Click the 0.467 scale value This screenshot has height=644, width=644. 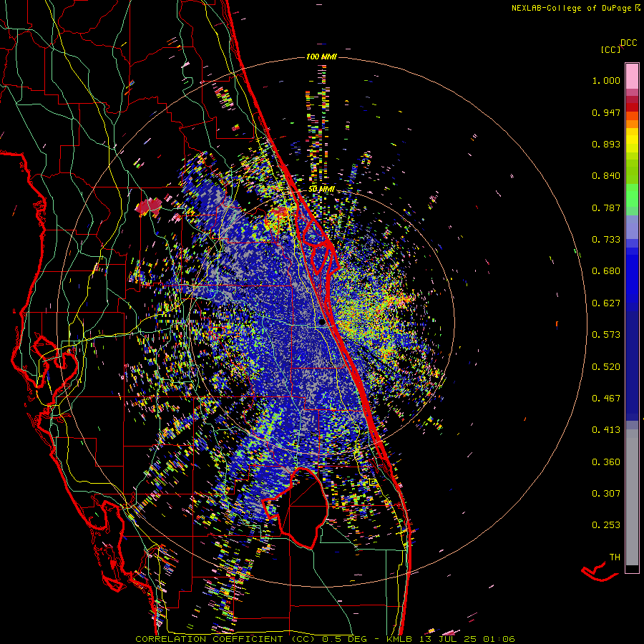(x=606, y=399)
